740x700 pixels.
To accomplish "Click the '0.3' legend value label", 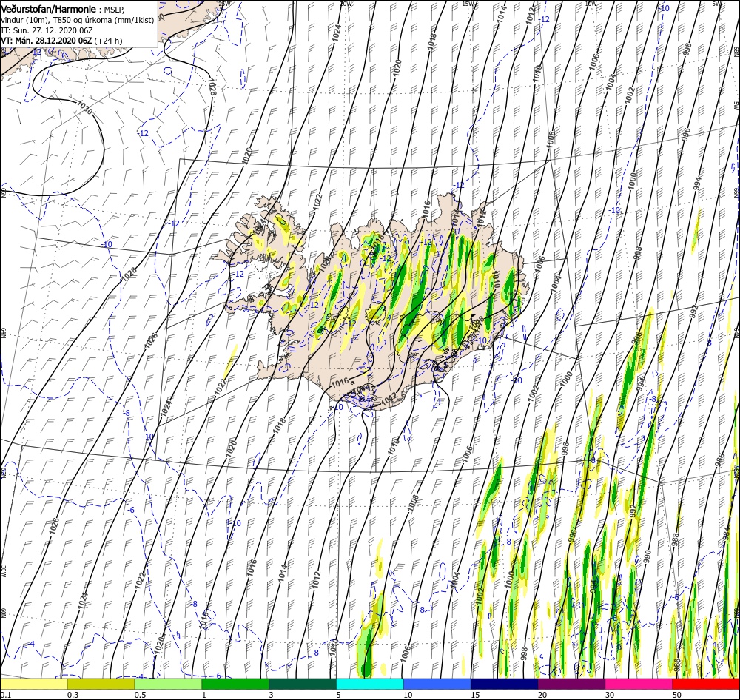I will tap(73, 695).
